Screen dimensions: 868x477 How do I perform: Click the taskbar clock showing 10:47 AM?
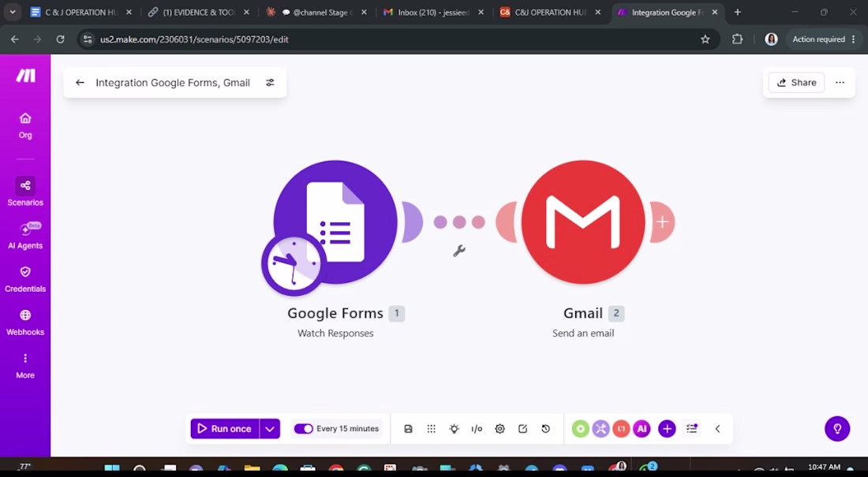824,468
